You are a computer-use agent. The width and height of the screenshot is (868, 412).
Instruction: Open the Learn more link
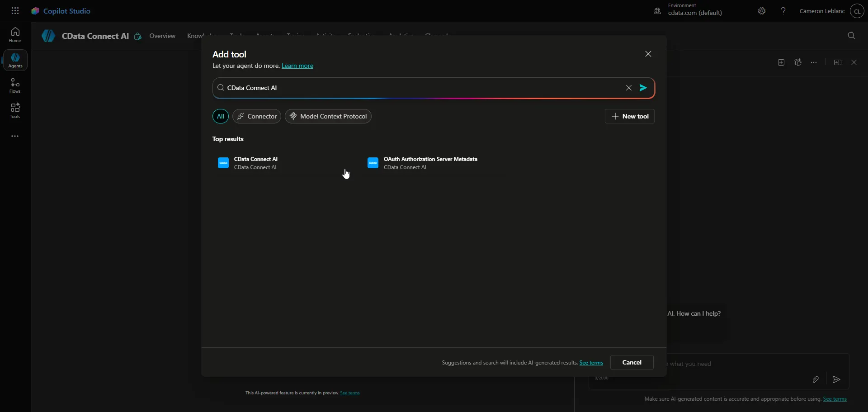297,66
